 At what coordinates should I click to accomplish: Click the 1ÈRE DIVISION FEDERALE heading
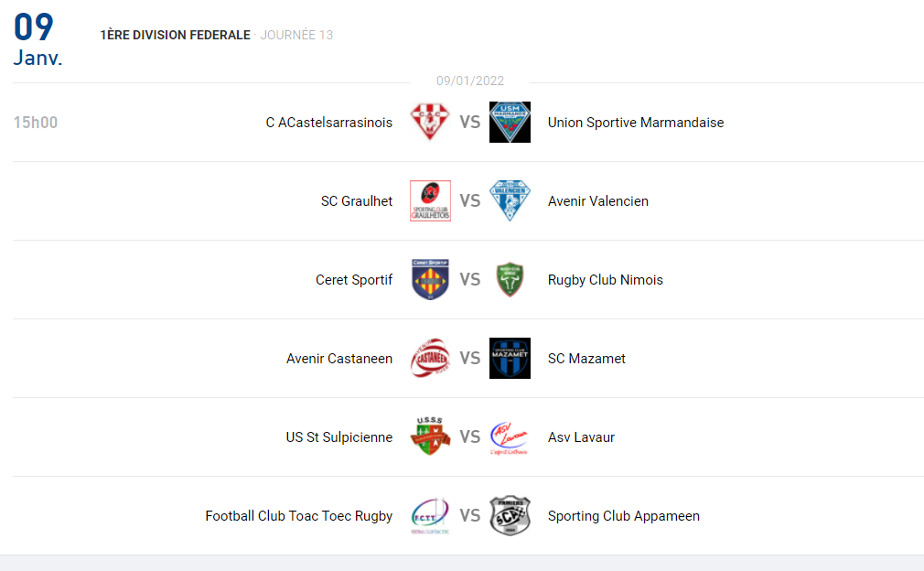click(175, 35)
